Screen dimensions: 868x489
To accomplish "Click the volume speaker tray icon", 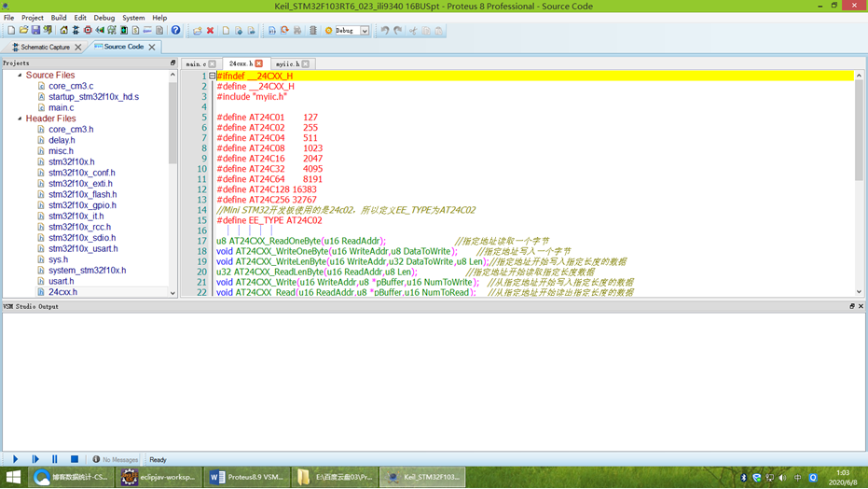I will [782, 478].
